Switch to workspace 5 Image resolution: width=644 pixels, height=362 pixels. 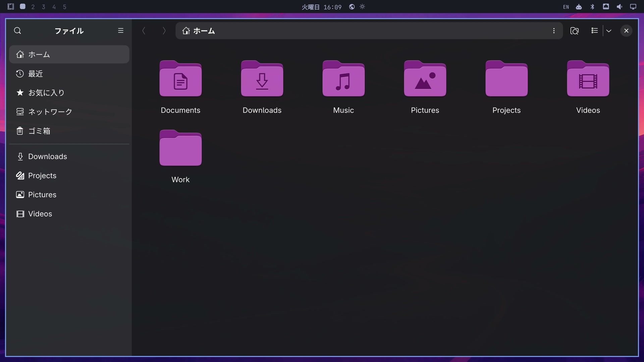click(x=64, y=7)
